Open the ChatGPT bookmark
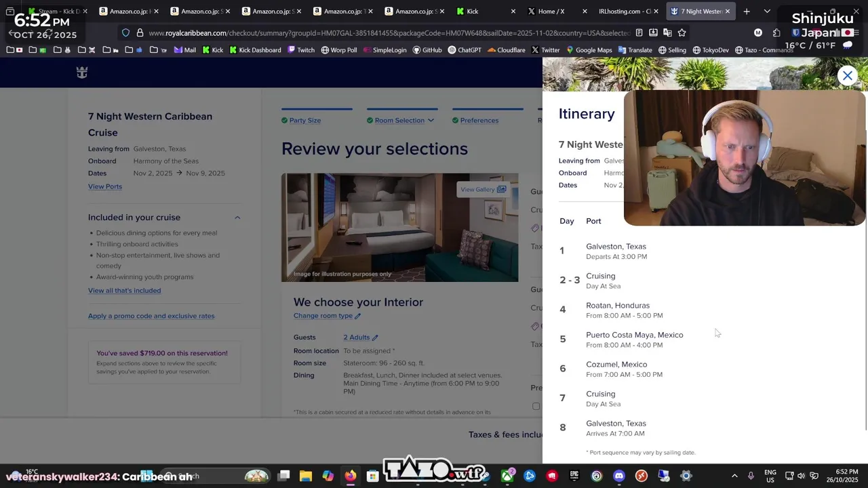Viewport: 868px width, 488px height. (464, 50)
